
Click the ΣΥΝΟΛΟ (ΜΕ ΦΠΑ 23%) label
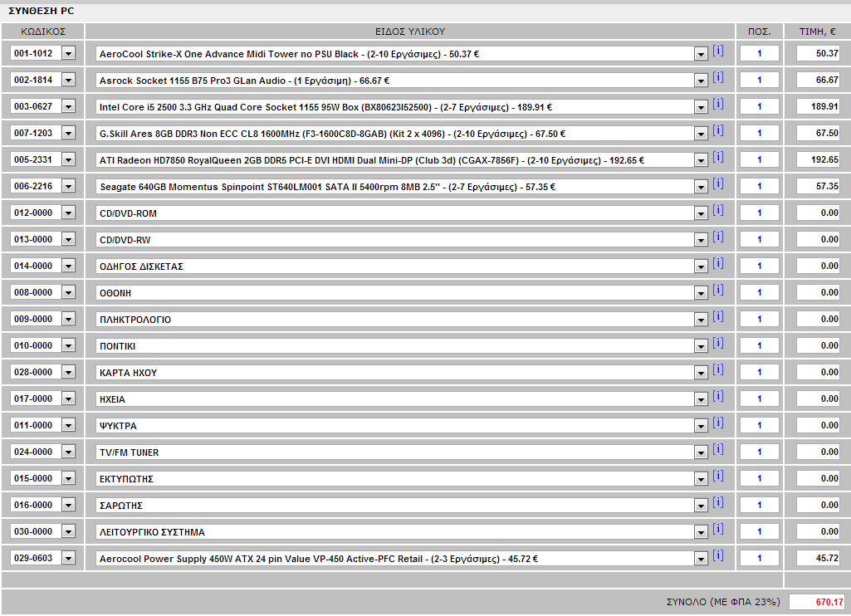coord(723,602)
